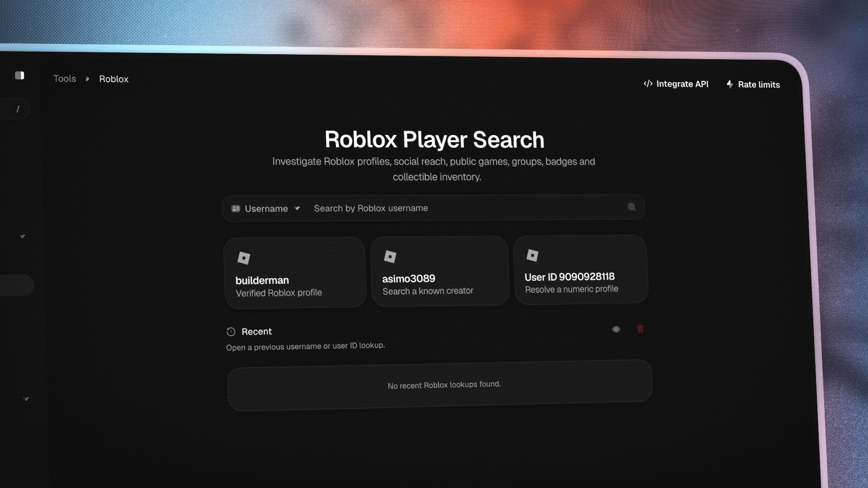Click 'No recent Roblox lookups found.' text
The height and width of the screenshot is (488, 868).
444,385
